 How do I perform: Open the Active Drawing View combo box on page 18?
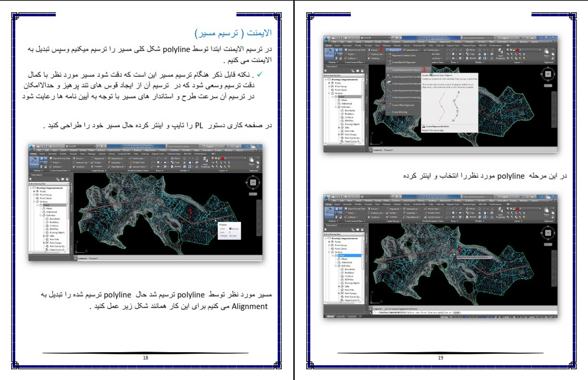click(49, 183)
